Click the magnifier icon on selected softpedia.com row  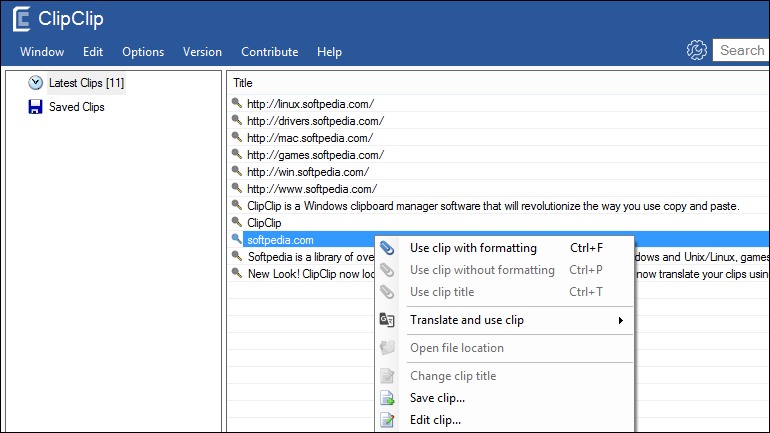pyautogui.click(x=237, y=239)
